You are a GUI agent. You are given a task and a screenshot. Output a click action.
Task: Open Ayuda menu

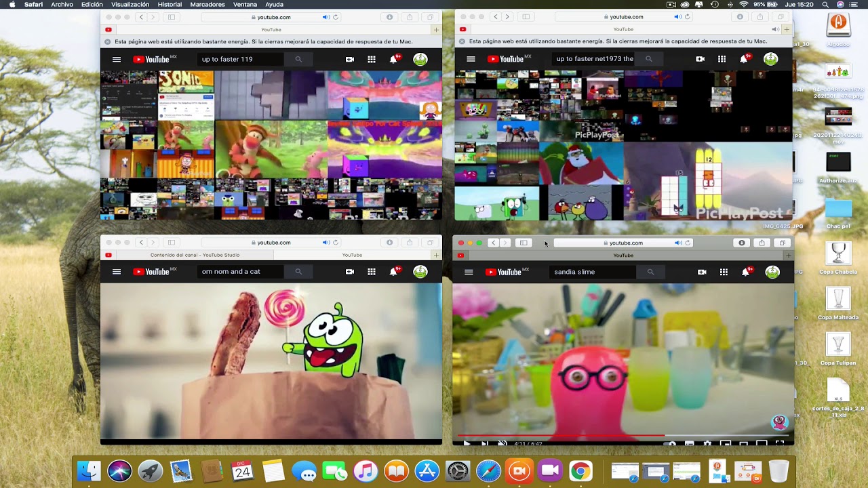274,5
